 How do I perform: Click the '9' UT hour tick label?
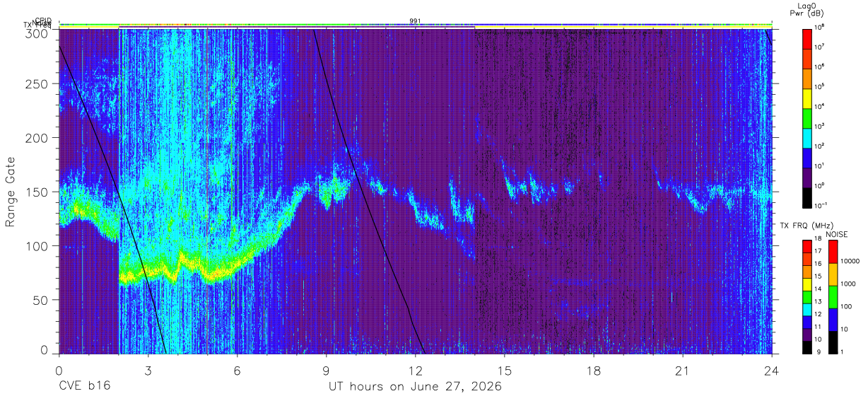[327, 371]
